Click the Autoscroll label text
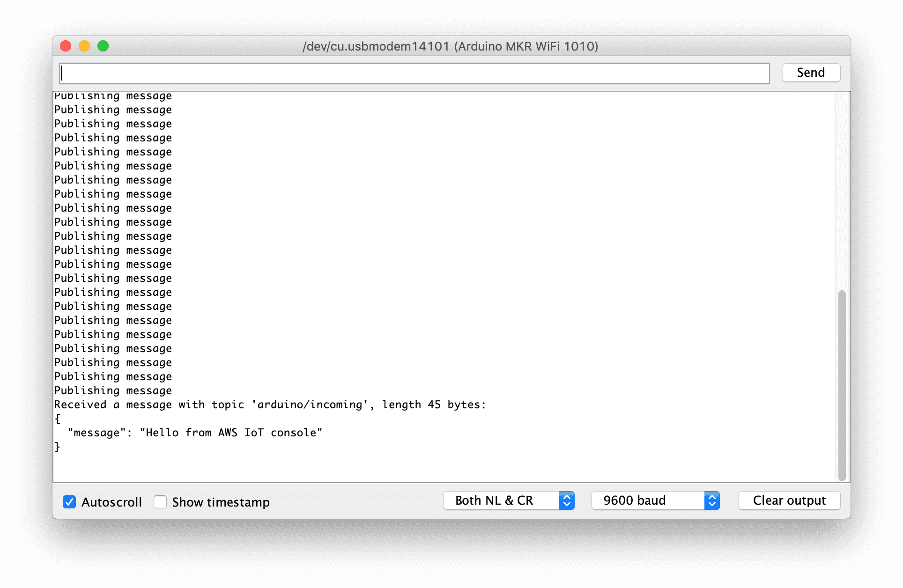Image resolution: width=903 pixels, height=588 pixels. [111, 502]
